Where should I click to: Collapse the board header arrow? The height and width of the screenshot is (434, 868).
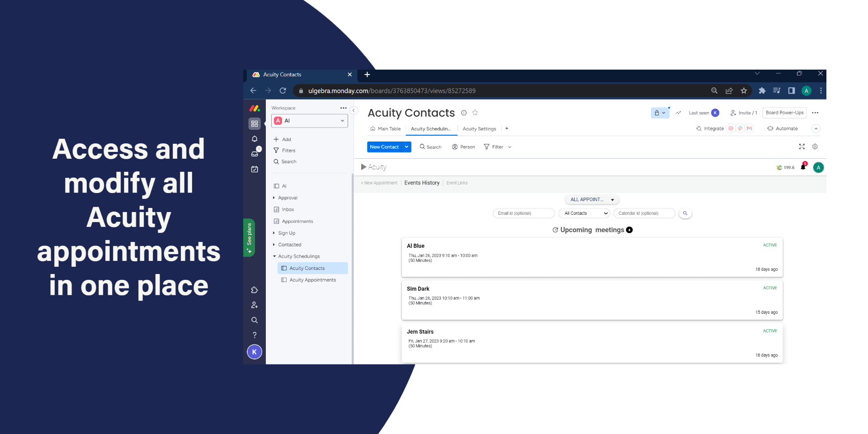(816, 129)
